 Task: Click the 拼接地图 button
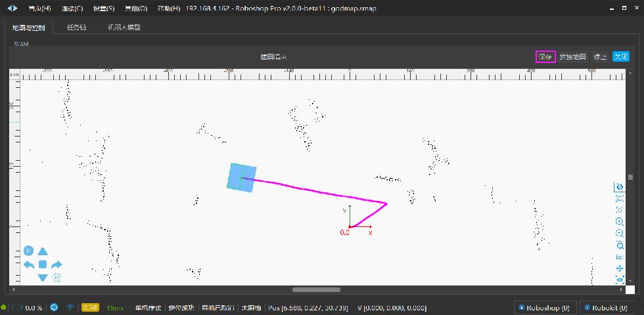click(572, 57)
